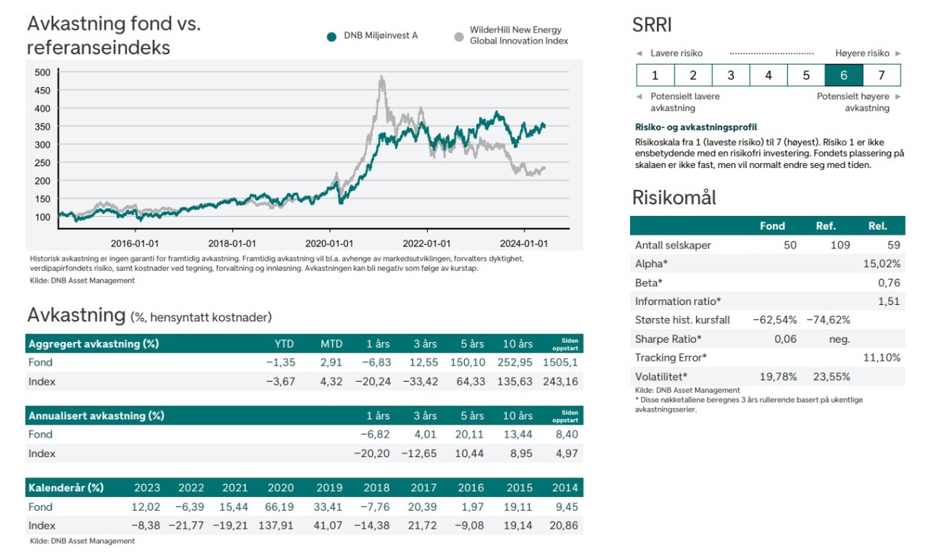Click the MTD column header
928x560 pixels.
331,343
